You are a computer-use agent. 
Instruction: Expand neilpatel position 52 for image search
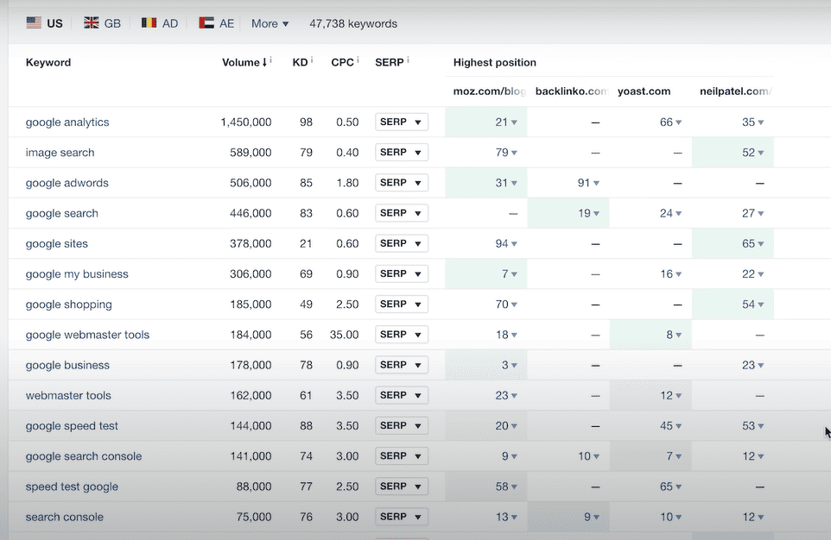point(753,152)
